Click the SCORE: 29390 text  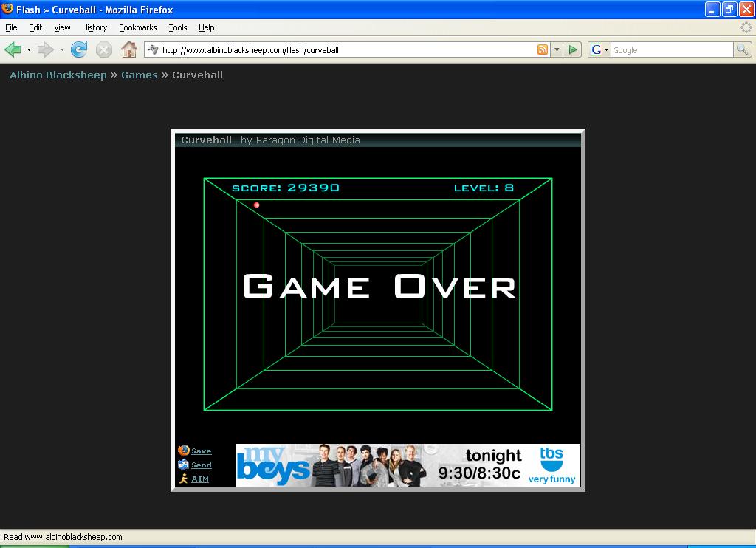coord(286,188)
